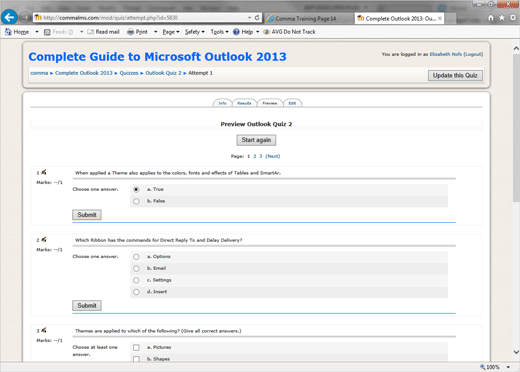The height and width of the screenshot is (372, 520).
Task: Click the browser Forward arrow button
Action: click(x=24, y=17)
